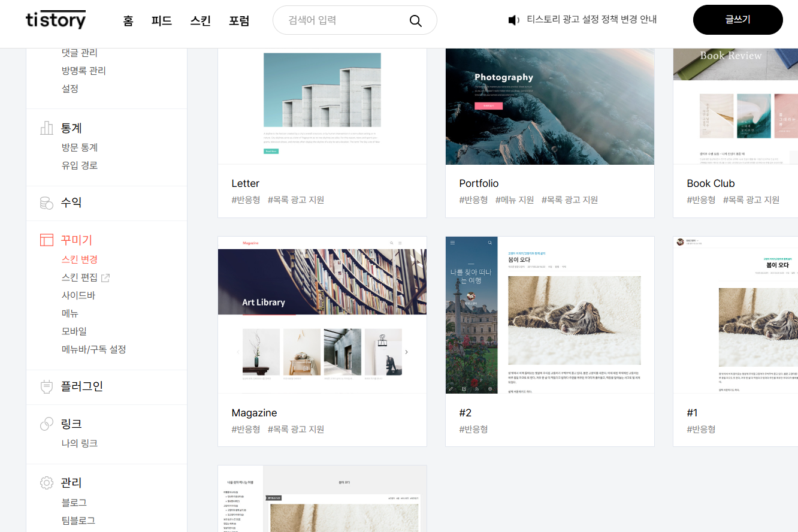798x532 pixels.
Task: Click the 통계 bar chart icon
Action: 47,128
